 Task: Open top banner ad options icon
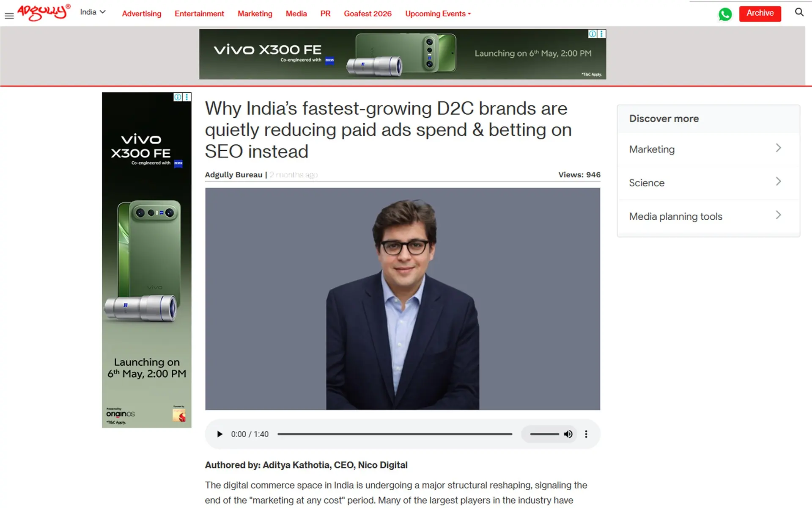coord(601,34)
